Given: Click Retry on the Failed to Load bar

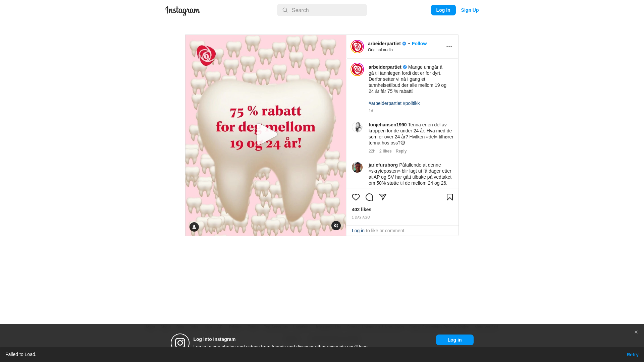Looking at the screenshot, I should [x=632, y=355].
